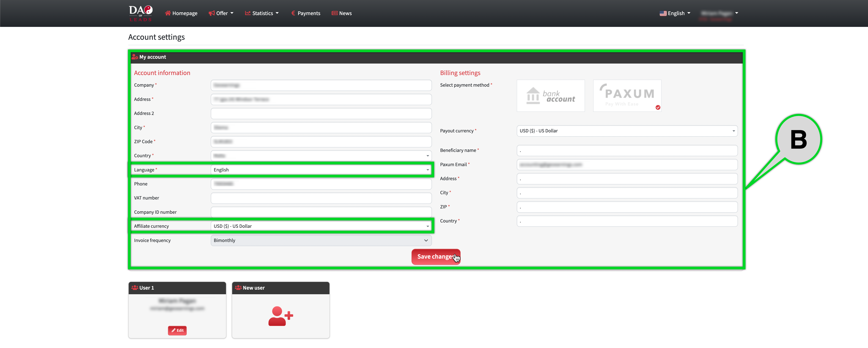Click the User 1 panel icon
The image size is (868, 348).
135,288
